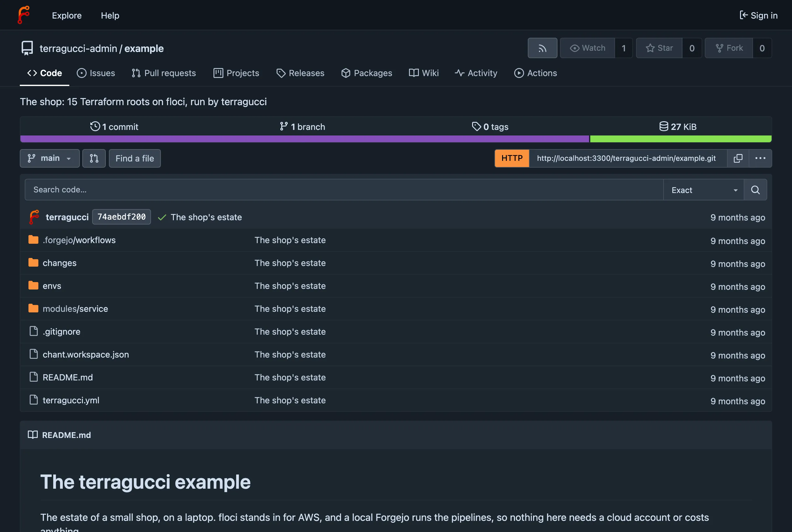Click the green language bar segment
The width and height of the screenshot is (792, 532).
point(681,139)
